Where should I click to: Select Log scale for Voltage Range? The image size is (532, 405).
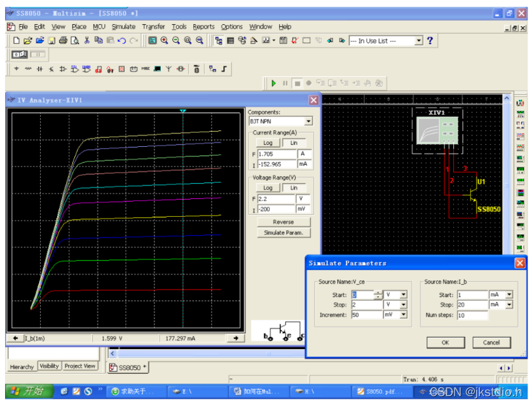click(x=268, y=188)
